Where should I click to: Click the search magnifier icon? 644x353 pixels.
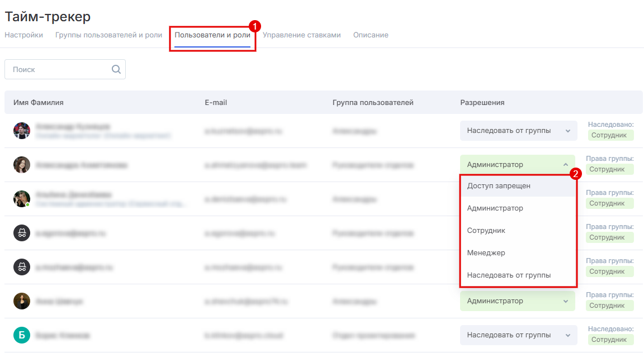(116, 69)
